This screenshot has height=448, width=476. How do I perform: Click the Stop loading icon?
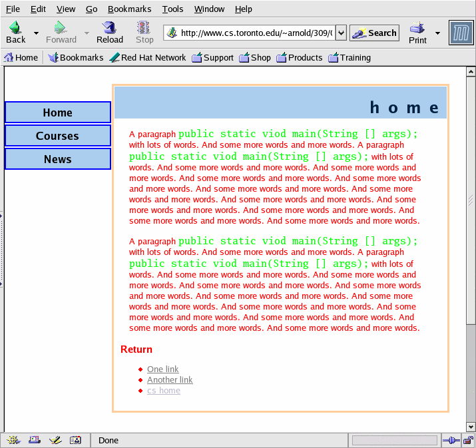tap(143, 27)
